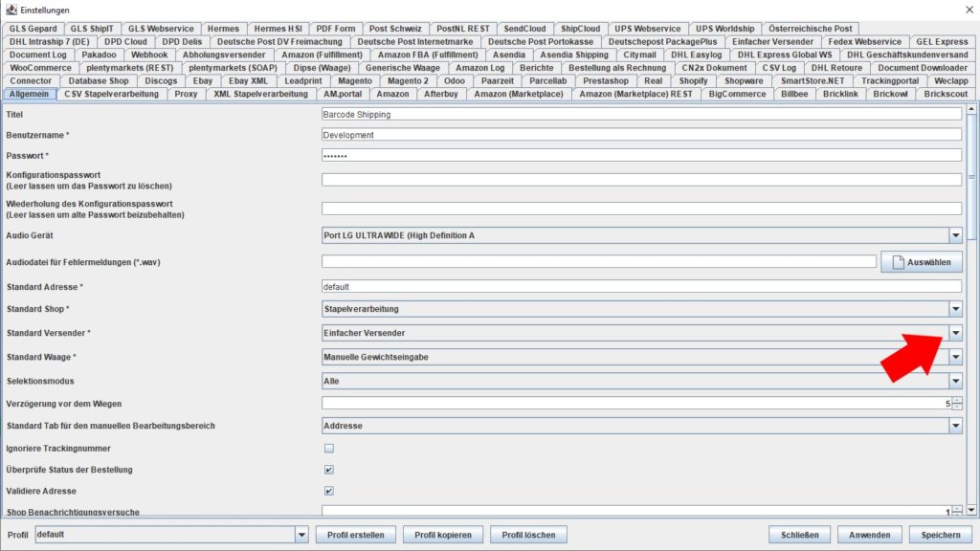Open Standard Tab manuellen Bearbeitungsbereich dropdown
This screenshot has height=551, width=980.
click(956, 426)
